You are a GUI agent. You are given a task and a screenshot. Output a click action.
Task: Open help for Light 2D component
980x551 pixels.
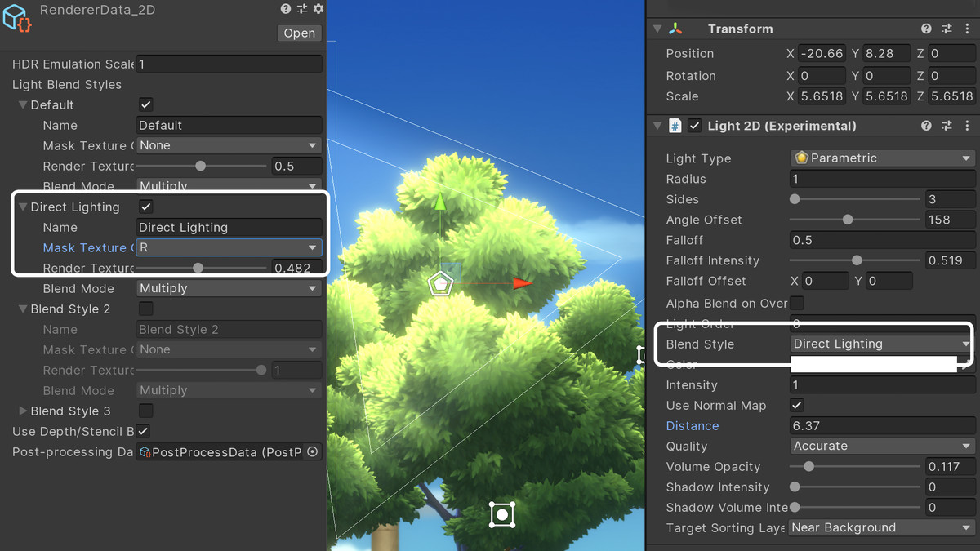(x=926, y=126)
